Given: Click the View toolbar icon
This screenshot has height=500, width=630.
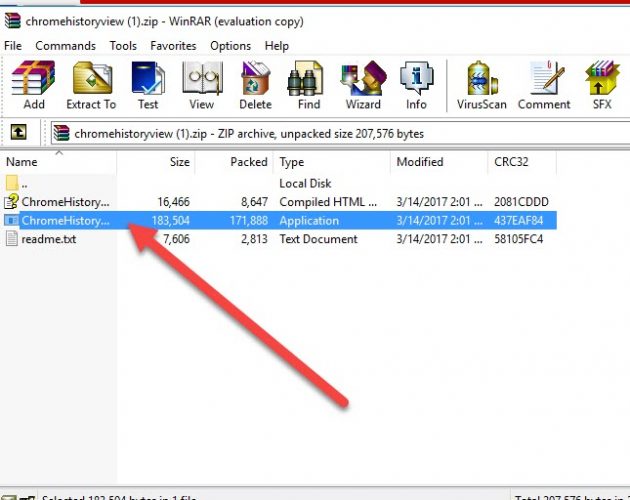Looking at the screenshot, I should 202,85.
